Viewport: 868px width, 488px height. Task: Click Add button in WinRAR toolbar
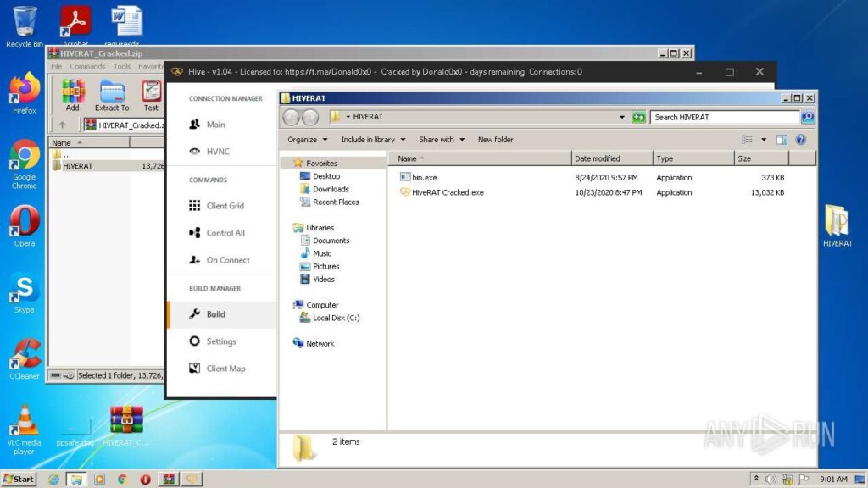[x=73, y=95]
